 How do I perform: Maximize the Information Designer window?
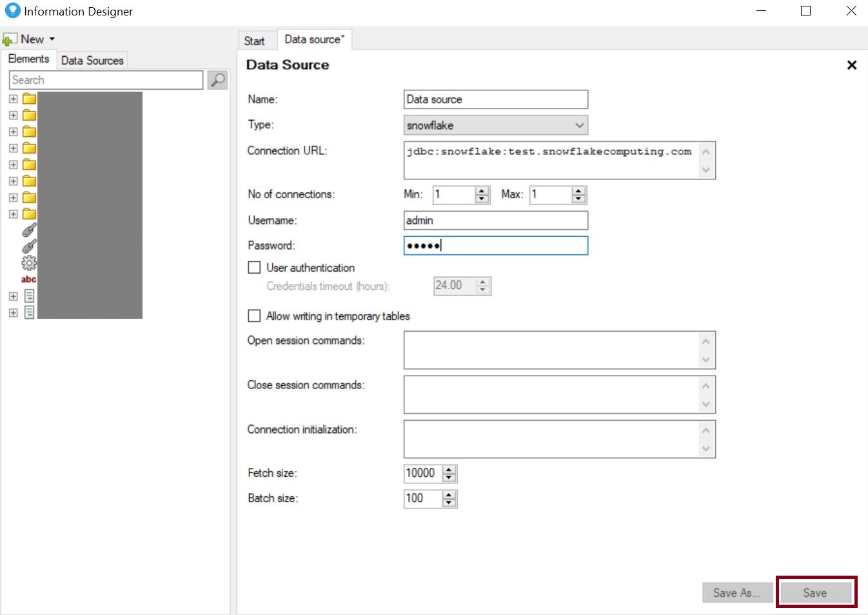[x=806, y=11]
